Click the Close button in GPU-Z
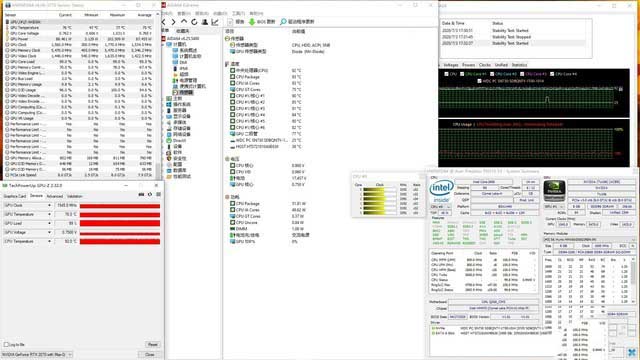This screenshot has height=360, width=640. (150, 354)
